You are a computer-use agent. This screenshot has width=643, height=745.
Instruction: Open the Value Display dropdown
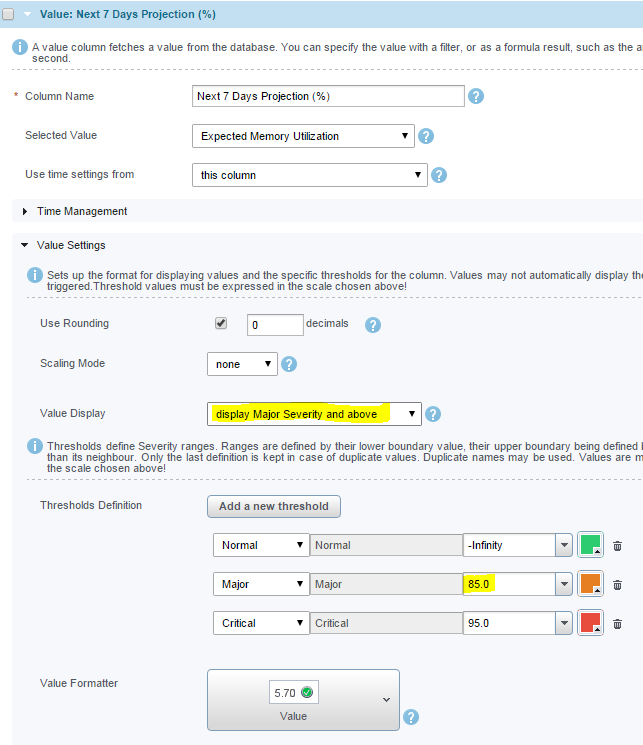tap(314, 414)
